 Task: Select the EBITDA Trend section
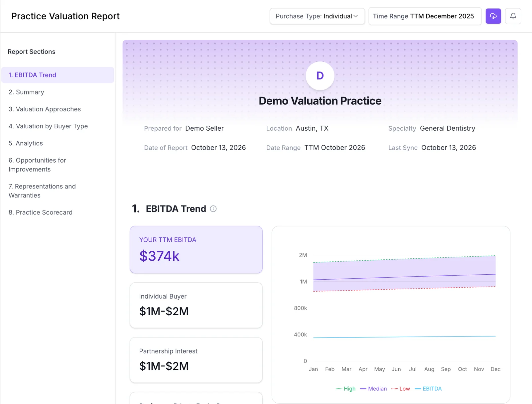[58, 75]
